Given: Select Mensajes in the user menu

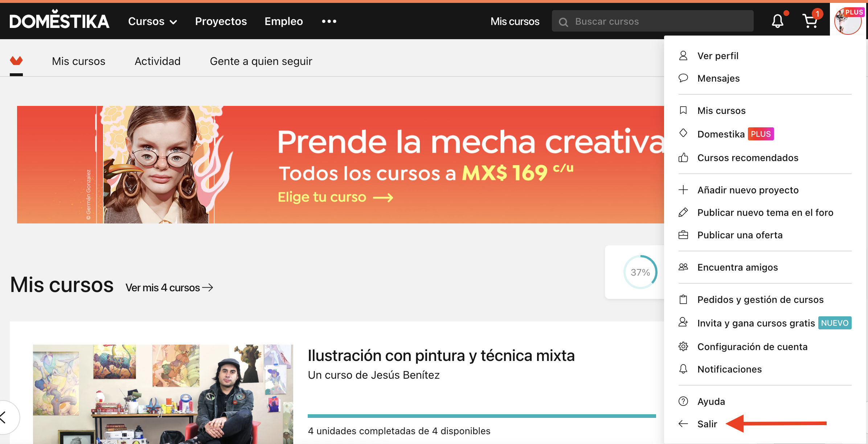Looking at the screenshot, I should tap(718, 78).
